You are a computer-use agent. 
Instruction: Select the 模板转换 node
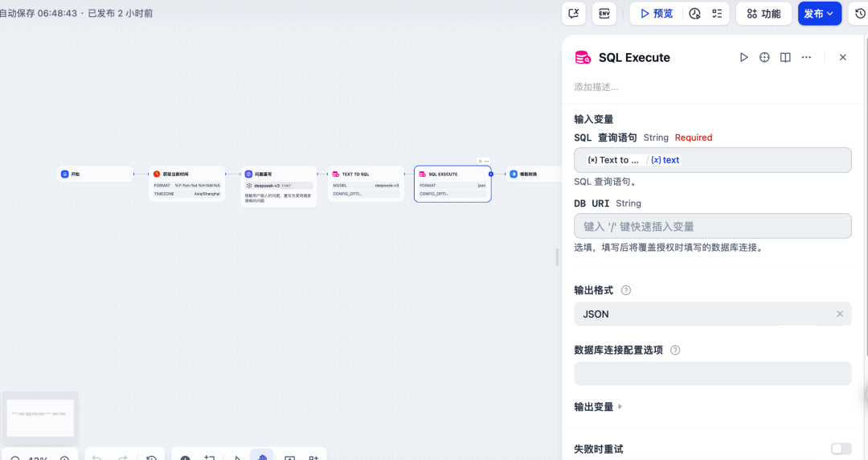coord(534,174)
